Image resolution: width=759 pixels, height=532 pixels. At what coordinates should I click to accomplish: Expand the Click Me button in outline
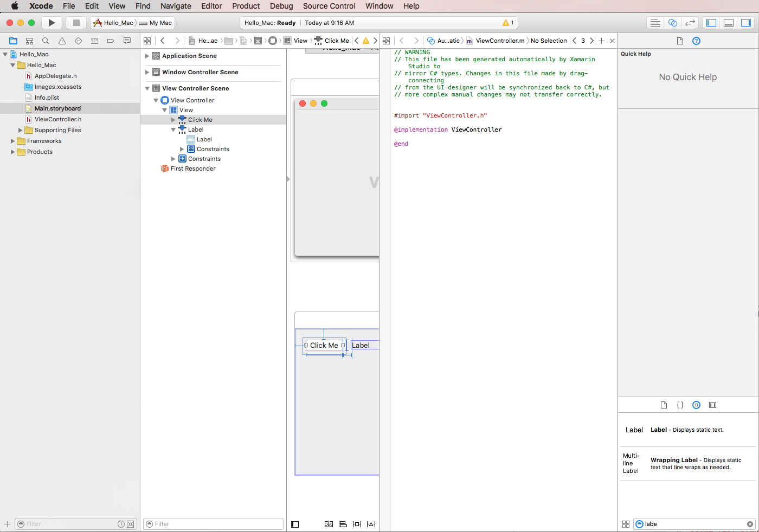[x=173, y=120]
